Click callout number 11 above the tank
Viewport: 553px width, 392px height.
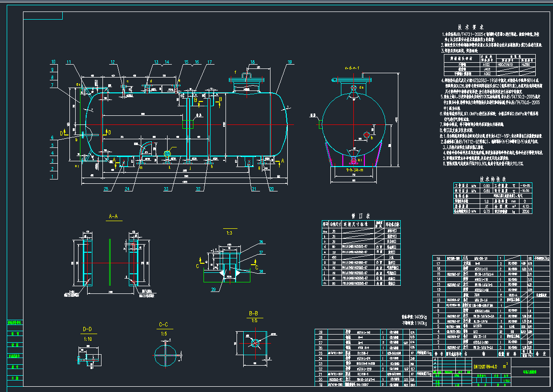(x=69, y=62)
